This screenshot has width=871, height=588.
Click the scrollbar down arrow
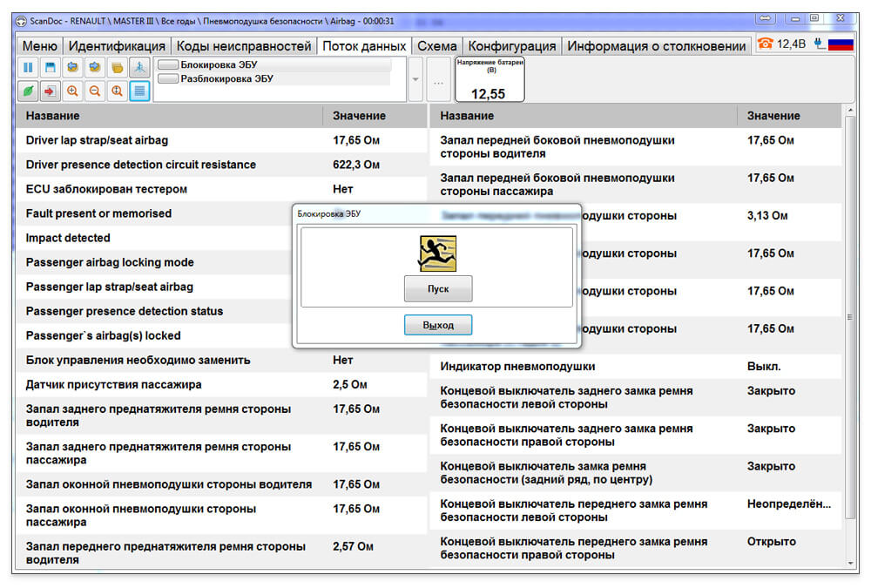click(x=850, y=563)
